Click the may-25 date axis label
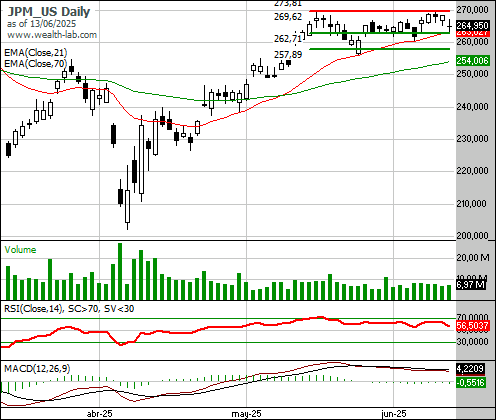The width and height of the screenshot is (496, 420). (246, 414)
